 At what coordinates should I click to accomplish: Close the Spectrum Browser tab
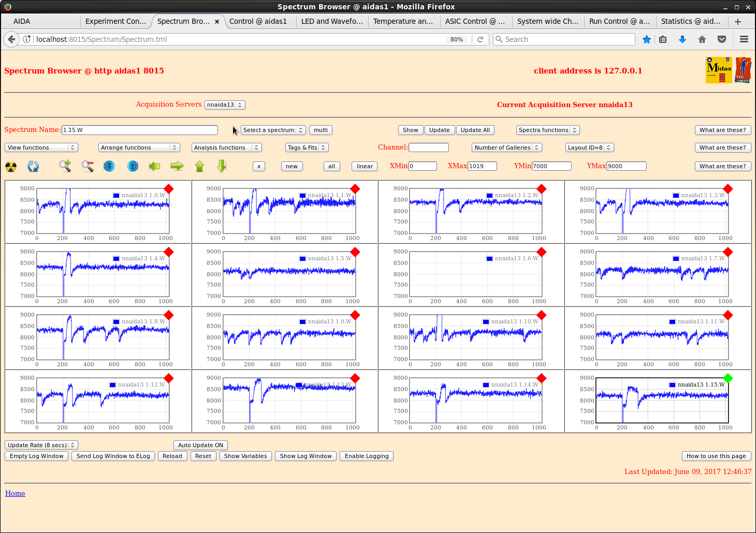click(217, 21)
